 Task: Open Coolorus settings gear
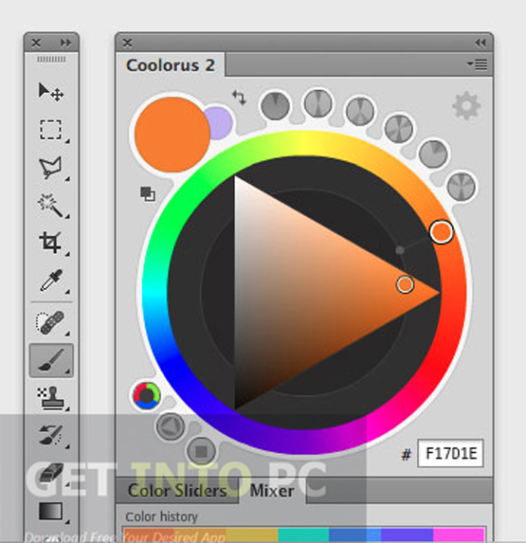point(466,106)
